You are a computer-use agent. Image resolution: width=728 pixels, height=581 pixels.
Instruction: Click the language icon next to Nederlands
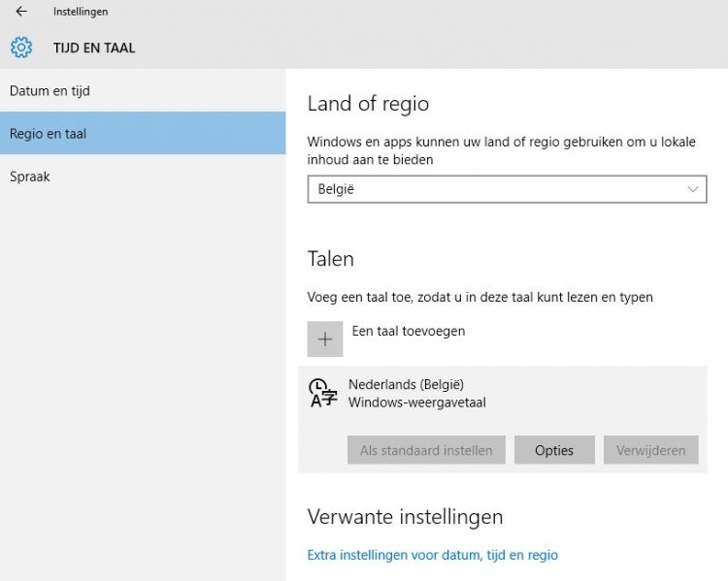pos(323,393)
